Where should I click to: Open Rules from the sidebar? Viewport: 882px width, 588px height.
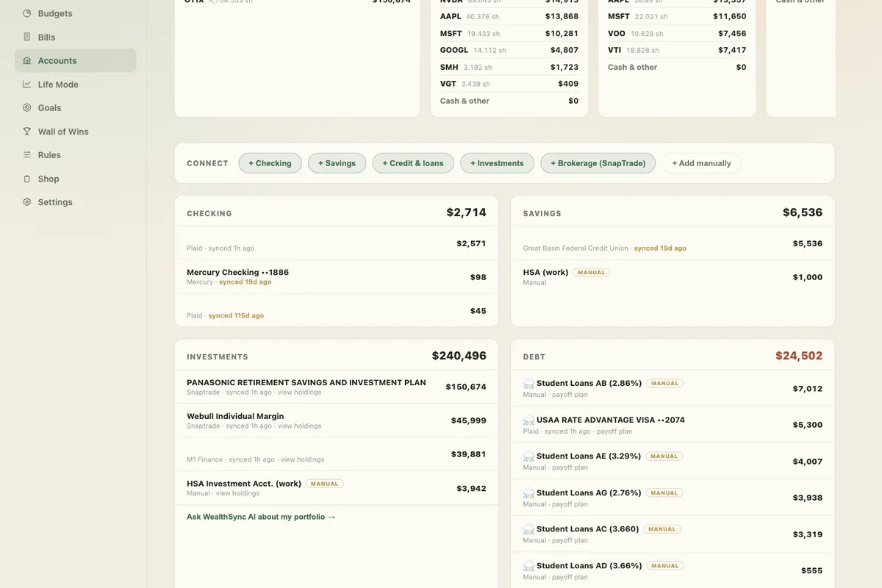75,154
